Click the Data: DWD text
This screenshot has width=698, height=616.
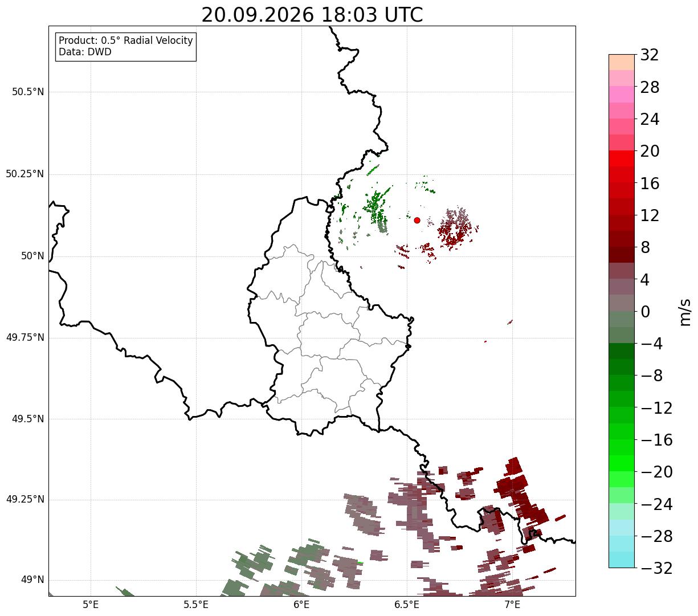(x=85, y=52)
